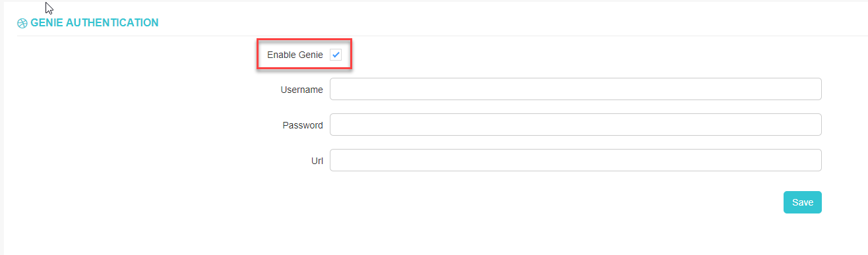Click the Username label
The width and height of the screenshot is (868, 255).
point(301,90)
